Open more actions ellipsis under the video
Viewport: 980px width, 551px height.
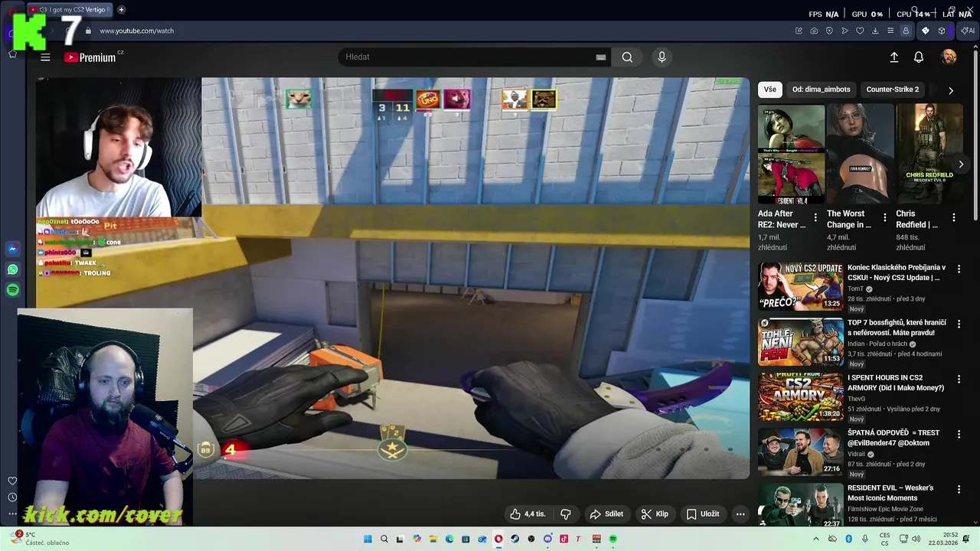(x=740, y=514)
